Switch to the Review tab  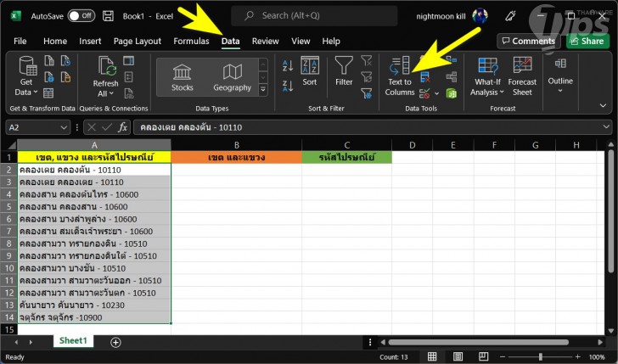265,41
